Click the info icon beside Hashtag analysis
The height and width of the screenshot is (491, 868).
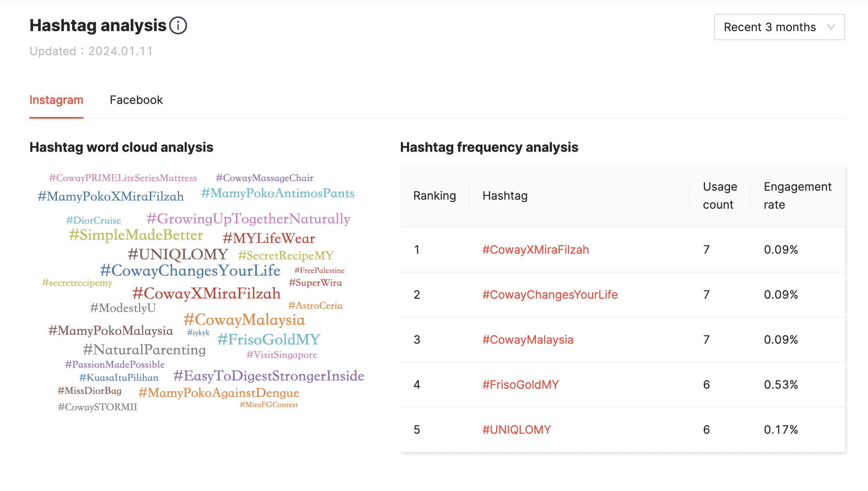pos(178,25)
